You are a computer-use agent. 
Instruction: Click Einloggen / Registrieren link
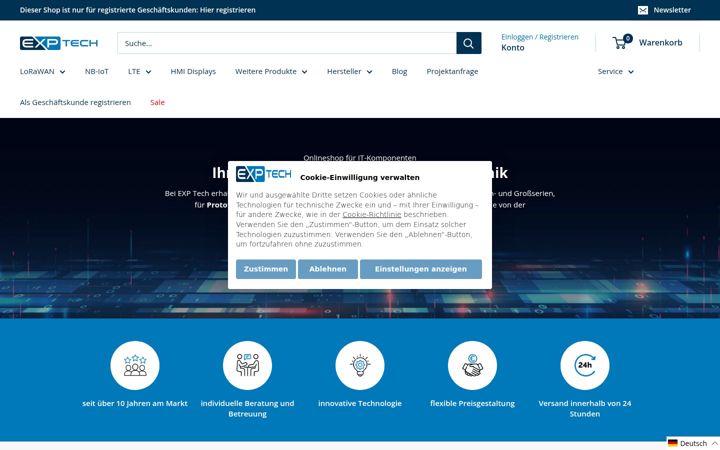coord(540,37)
